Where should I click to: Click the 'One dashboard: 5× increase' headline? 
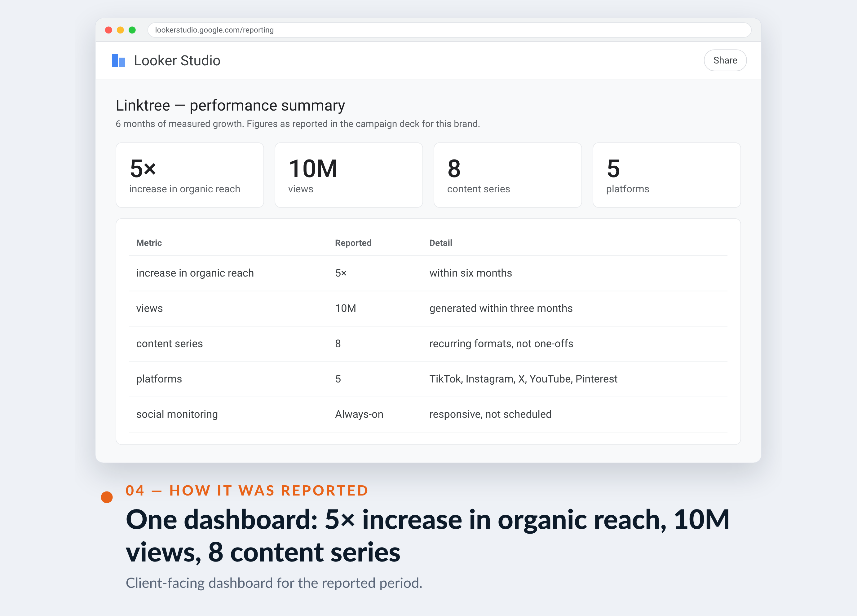(x=427, y=535)
